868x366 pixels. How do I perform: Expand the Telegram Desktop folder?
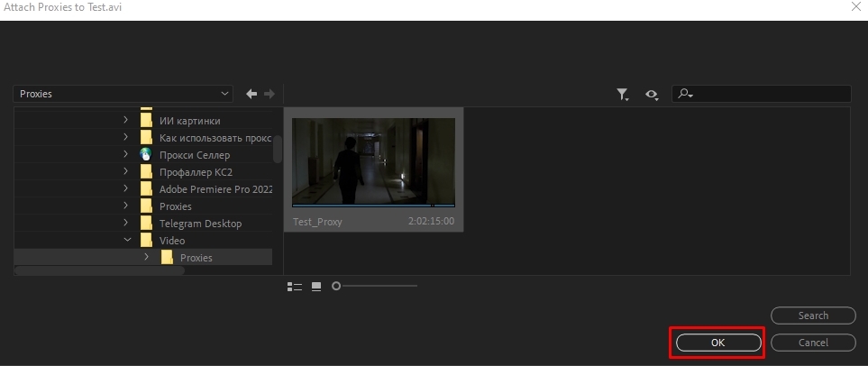coord(125,224)
